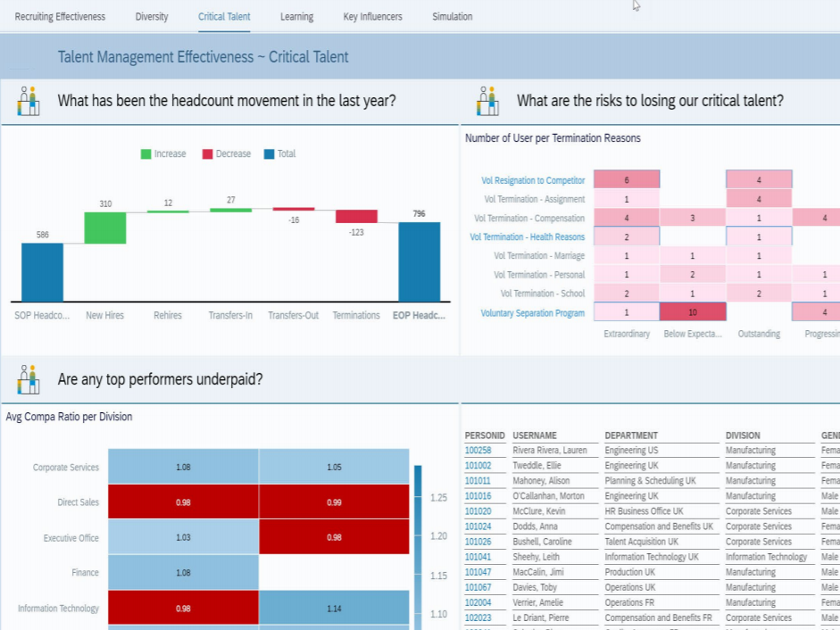This screenshot has height=630, width=840.
Task: Open person ID 101002 link
Action: pos(478,466)
